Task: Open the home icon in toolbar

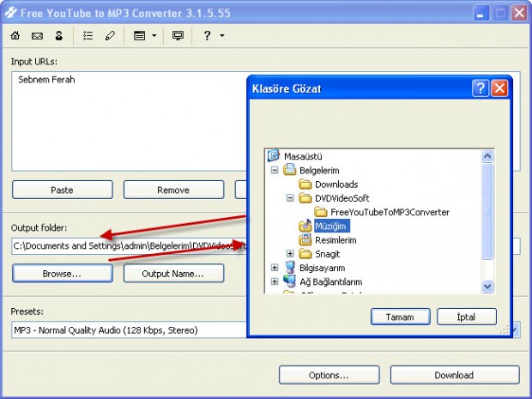Action: tap(15, 35)
